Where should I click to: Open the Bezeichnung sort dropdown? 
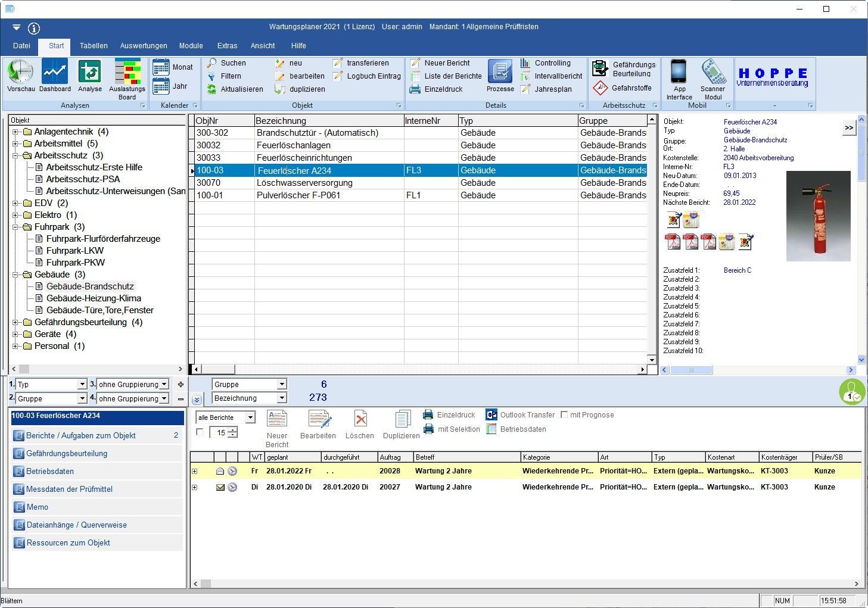click(282, 398)
